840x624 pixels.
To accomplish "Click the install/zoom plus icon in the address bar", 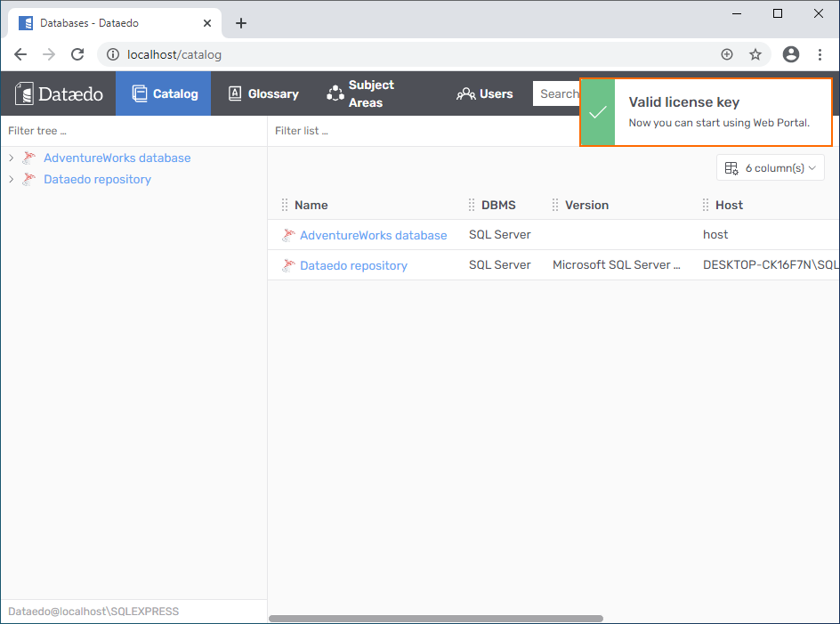I will (x=727, y=54).
